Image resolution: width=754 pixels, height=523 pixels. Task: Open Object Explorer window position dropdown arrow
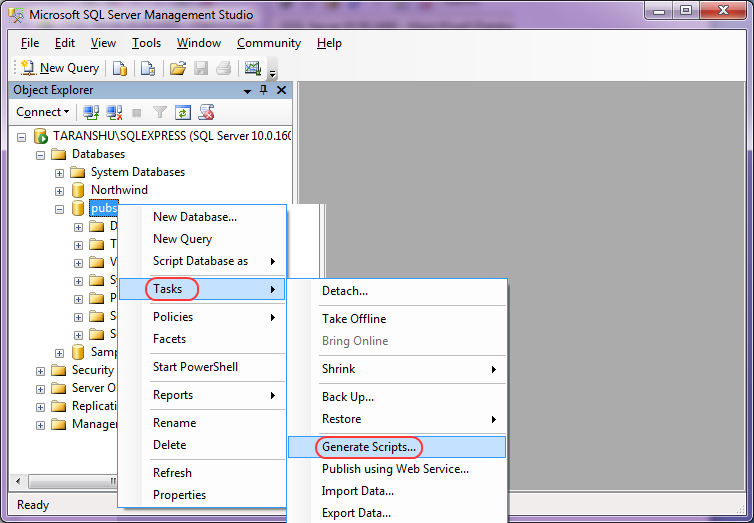pyautogui.click(x=247, y=90)
